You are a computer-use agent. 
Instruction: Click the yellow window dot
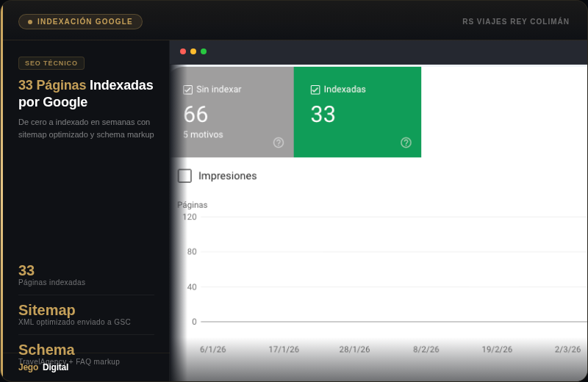(x=193, y=51)
